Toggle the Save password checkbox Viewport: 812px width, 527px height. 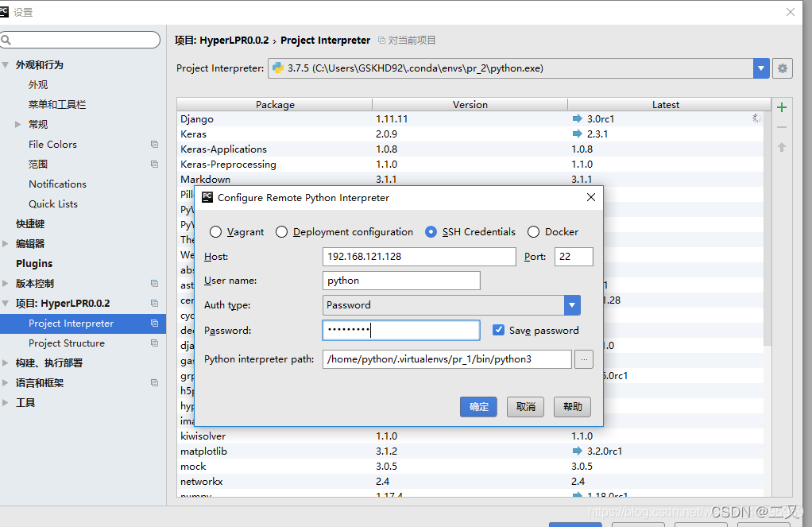(498, 330)
